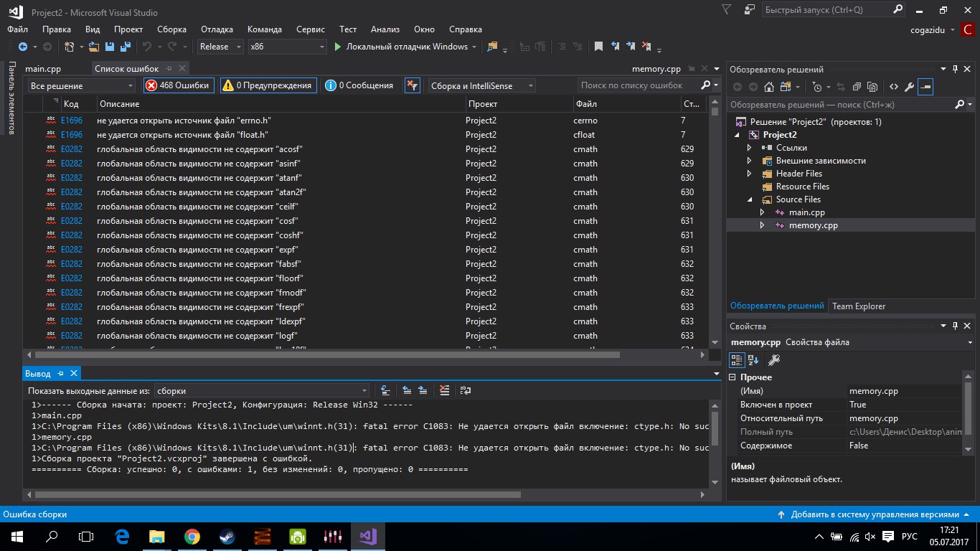The image size is (980, 551).
Task: Start the Local Windows Debugger (green play)
Action: [x=401, y=47]
